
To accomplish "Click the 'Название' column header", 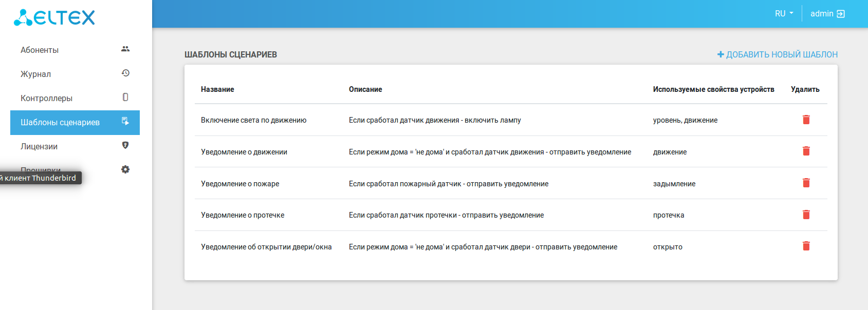I will (217, 89).
